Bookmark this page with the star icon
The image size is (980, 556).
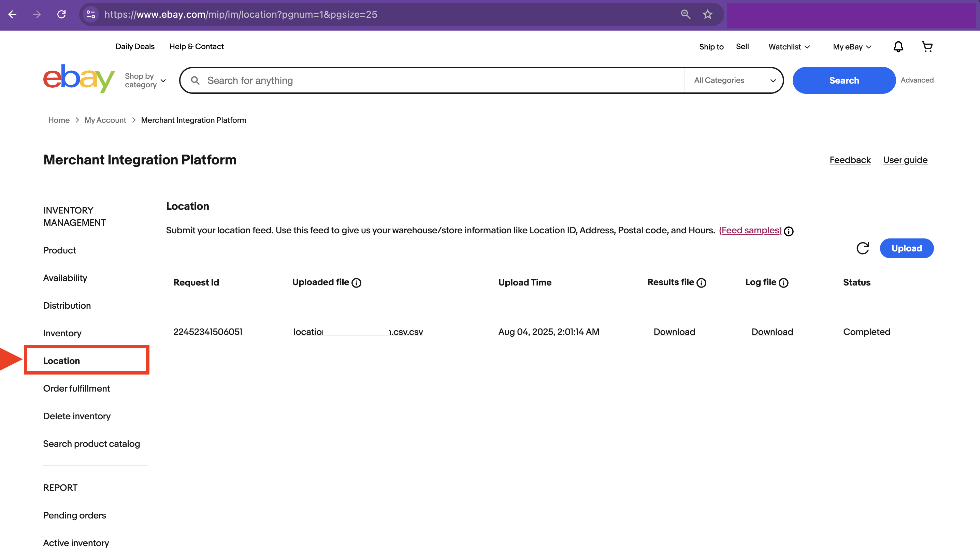[707, 14]
